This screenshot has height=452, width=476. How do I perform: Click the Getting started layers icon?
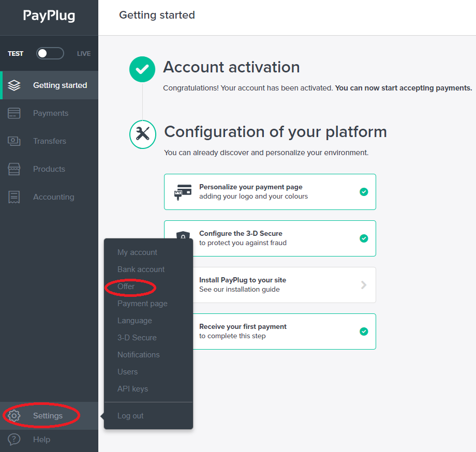14,85
